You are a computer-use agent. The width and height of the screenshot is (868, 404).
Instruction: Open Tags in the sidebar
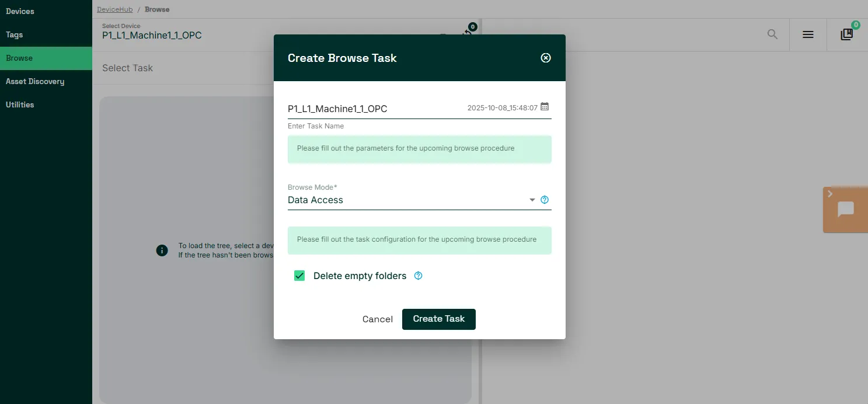[x=46, y=34]
